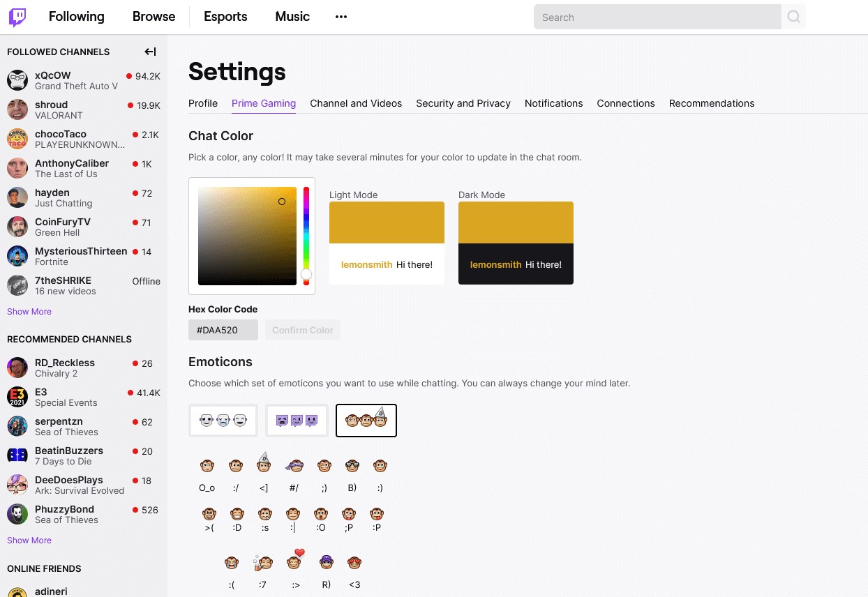Click the search magnifier button
Viewport: 868px width, 597px height.
[x=793, y=17]
